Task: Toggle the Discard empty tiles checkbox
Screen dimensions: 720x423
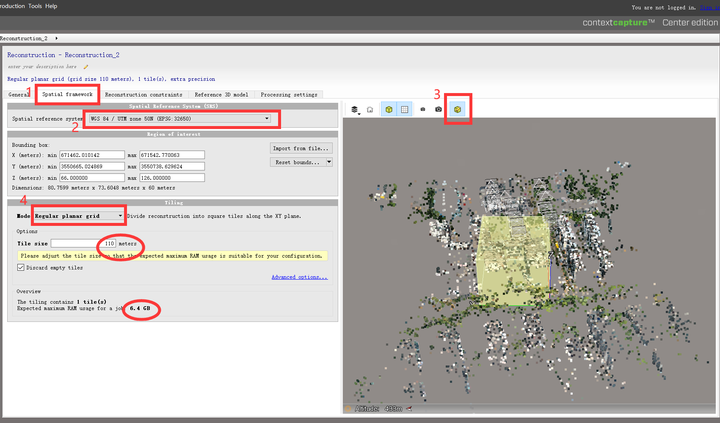Action: [22, 267]
